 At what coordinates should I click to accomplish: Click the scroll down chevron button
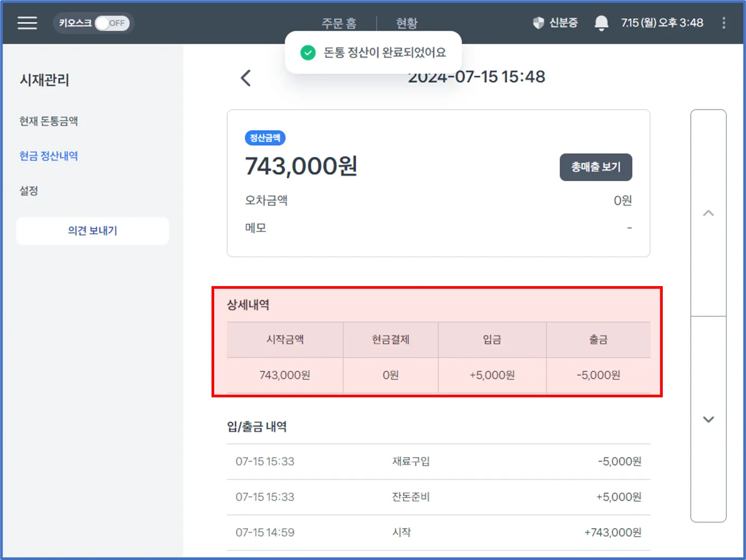pos(708,419)
